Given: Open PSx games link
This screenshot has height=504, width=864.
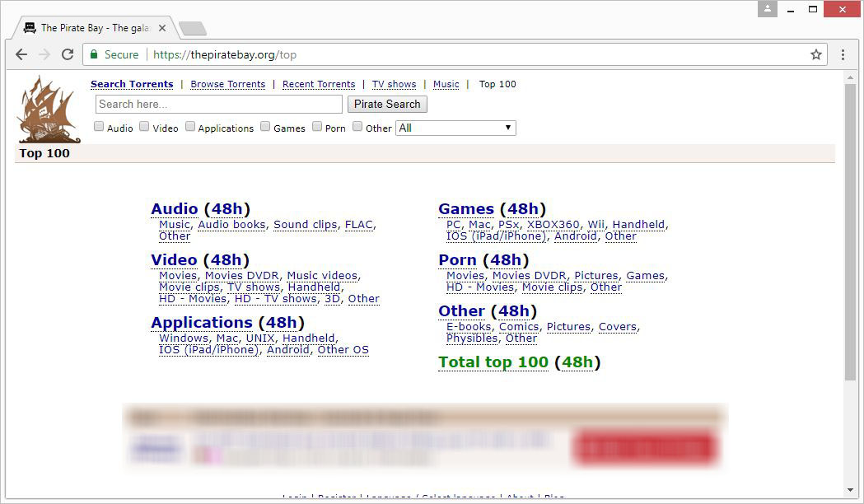Looking at the screenshot, I should click(508, 224).
